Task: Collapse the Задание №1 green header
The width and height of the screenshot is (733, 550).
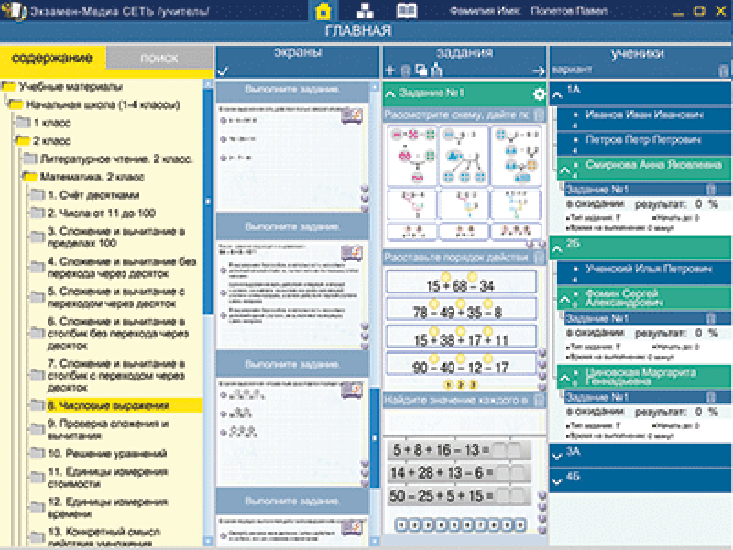Action: (x=390, y=94)
